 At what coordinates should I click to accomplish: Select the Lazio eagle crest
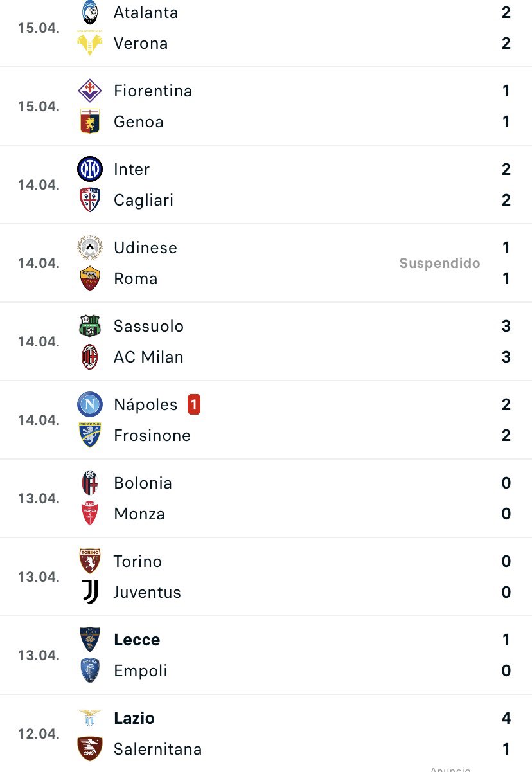[x=90, y=717]
